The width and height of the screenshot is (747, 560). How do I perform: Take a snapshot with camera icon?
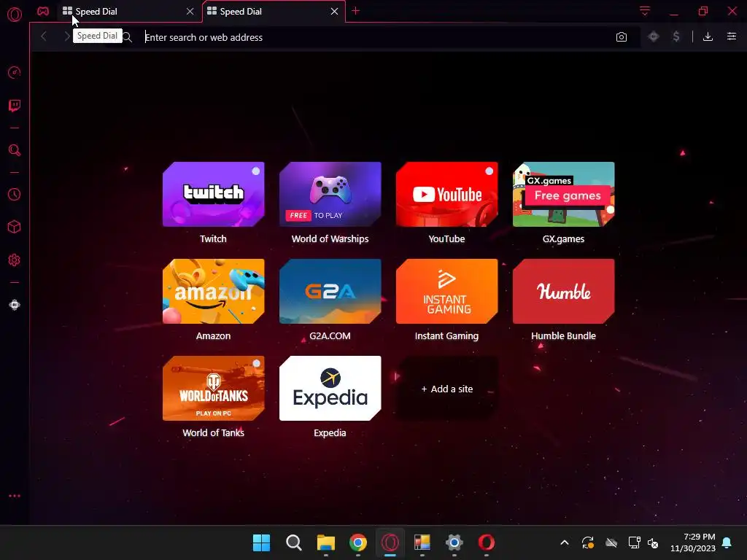pos(622,37)
